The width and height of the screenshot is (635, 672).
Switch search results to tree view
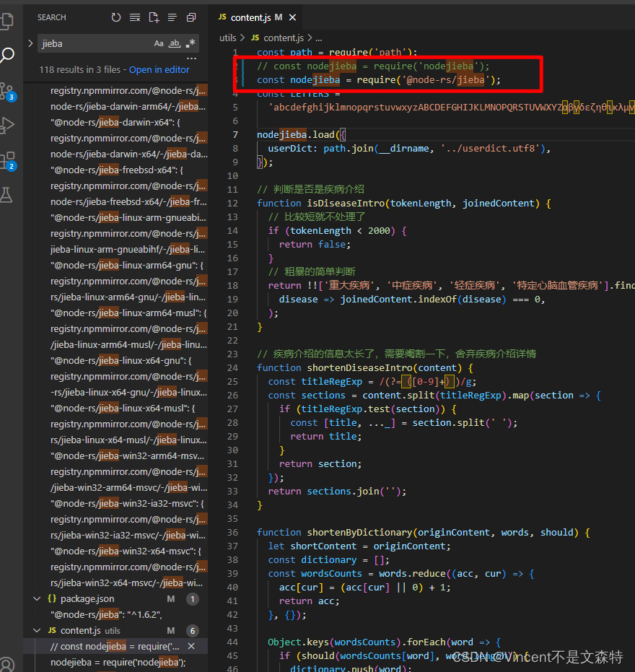172,17
